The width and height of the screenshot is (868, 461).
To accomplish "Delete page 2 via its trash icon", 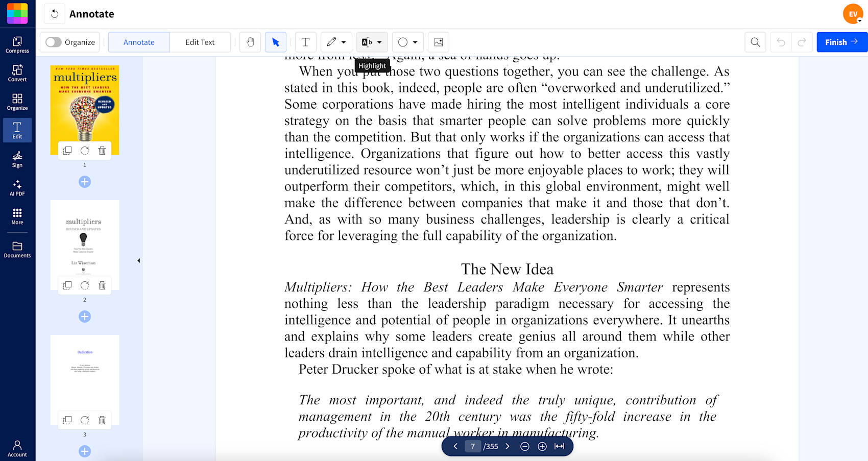I will 102,285.
